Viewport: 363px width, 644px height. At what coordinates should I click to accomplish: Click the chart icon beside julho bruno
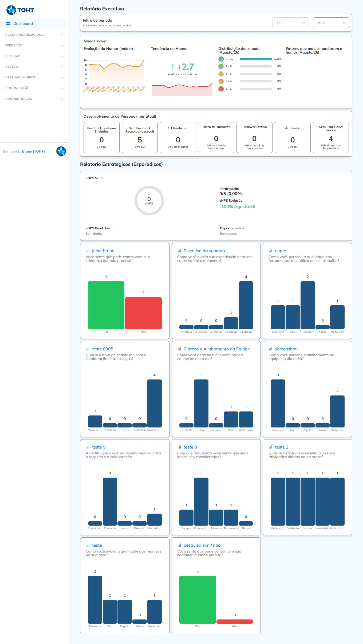88,251
